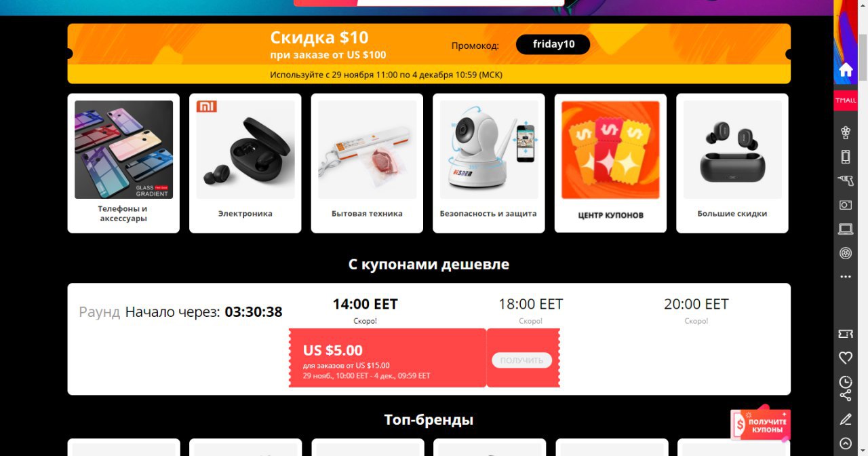Open the clock history sidebar icon
The image size is (868, 456).
tap(846, 382)
